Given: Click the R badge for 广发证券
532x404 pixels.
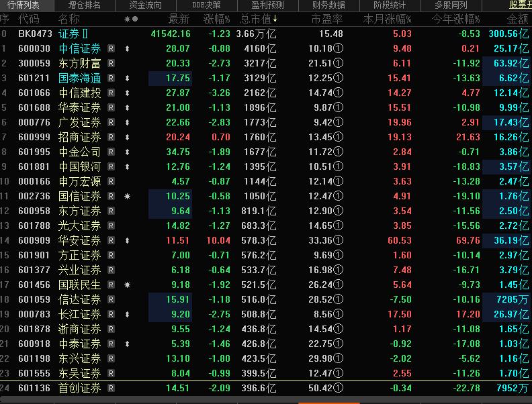Looking at the screenshot, I should (111, 122).
